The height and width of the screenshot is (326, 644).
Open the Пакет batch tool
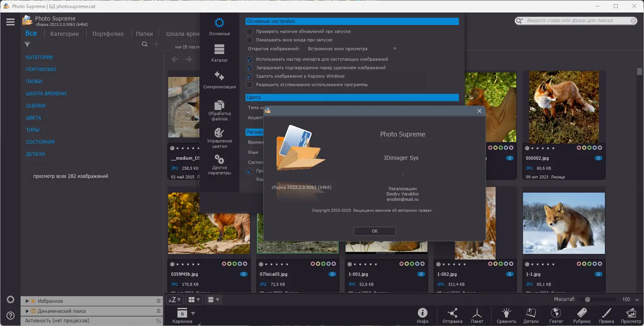pyautogui.click(x=477, y=316)
